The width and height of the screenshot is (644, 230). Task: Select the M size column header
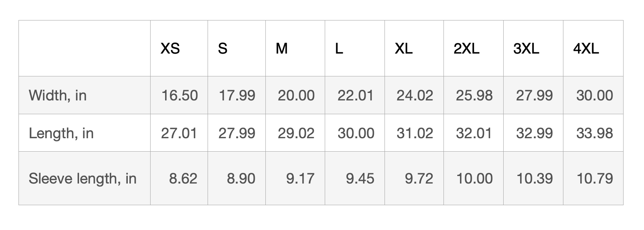[282, 48]
